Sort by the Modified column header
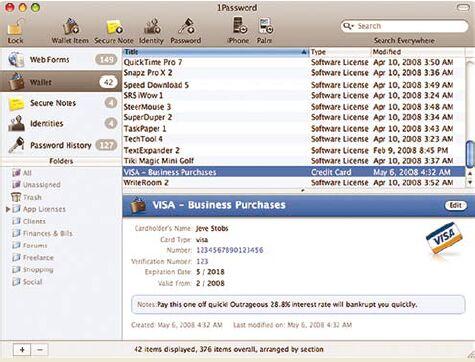This screenshot has width=475, height=362. (x=418, y=52)
